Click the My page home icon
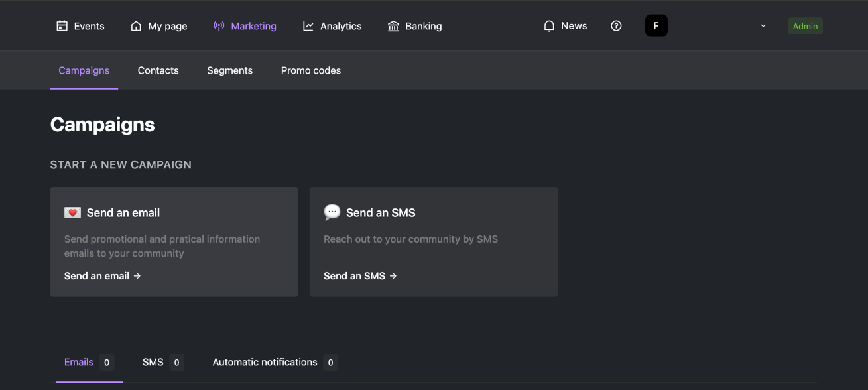 [136, 26]
